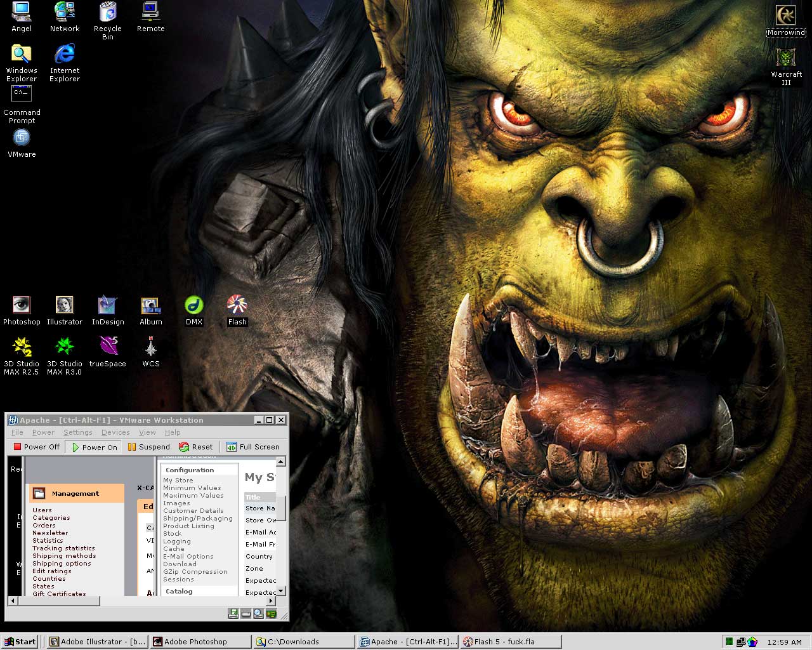
Task: Click the Product Listing configuration link
Action: (x=188, y=526)
